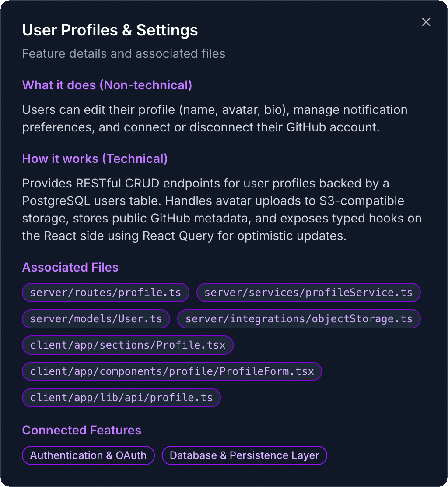Viewport: 448px width, 487px height.
Task: Click the Connected Features heading
Action: click(81, 430)
